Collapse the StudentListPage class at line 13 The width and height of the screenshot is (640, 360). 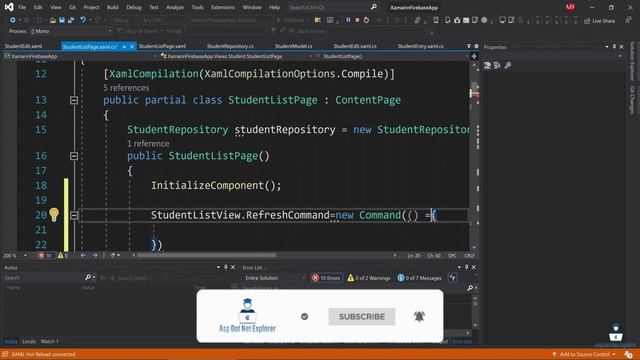tap(74, 100)
